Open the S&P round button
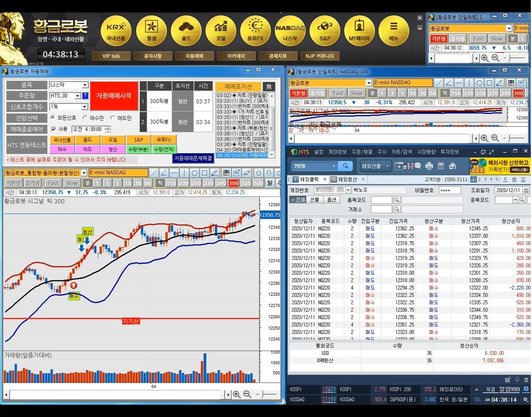 point(325,31)
